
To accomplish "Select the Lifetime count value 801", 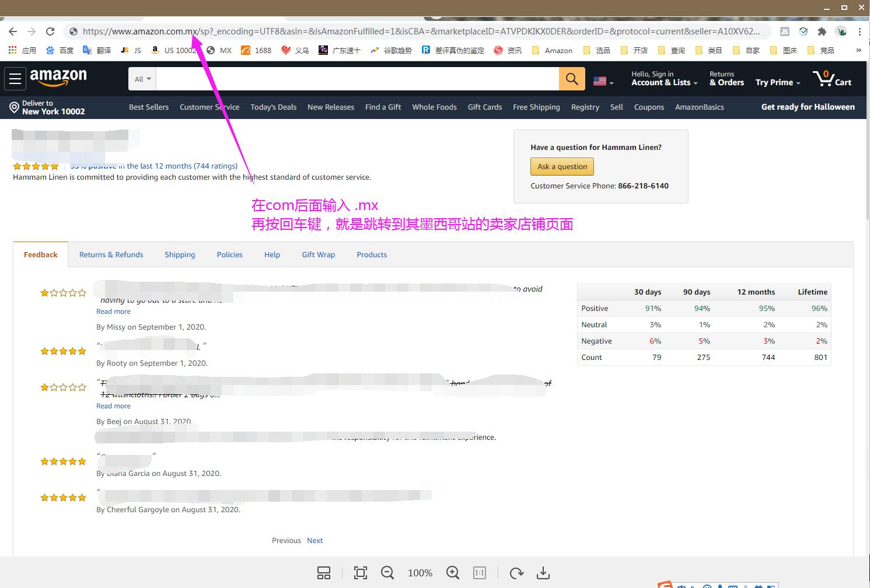I will (820, 358).
